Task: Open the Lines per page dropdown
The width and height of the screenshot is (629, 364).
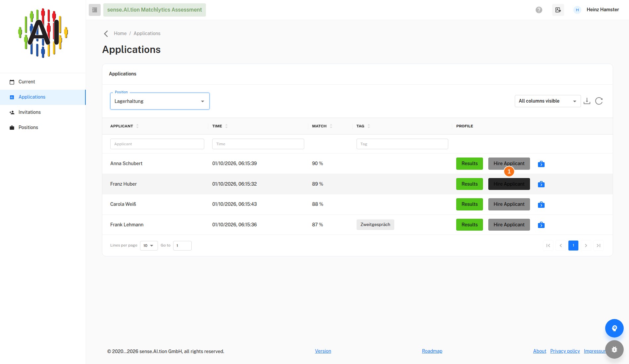Action: 149,246
